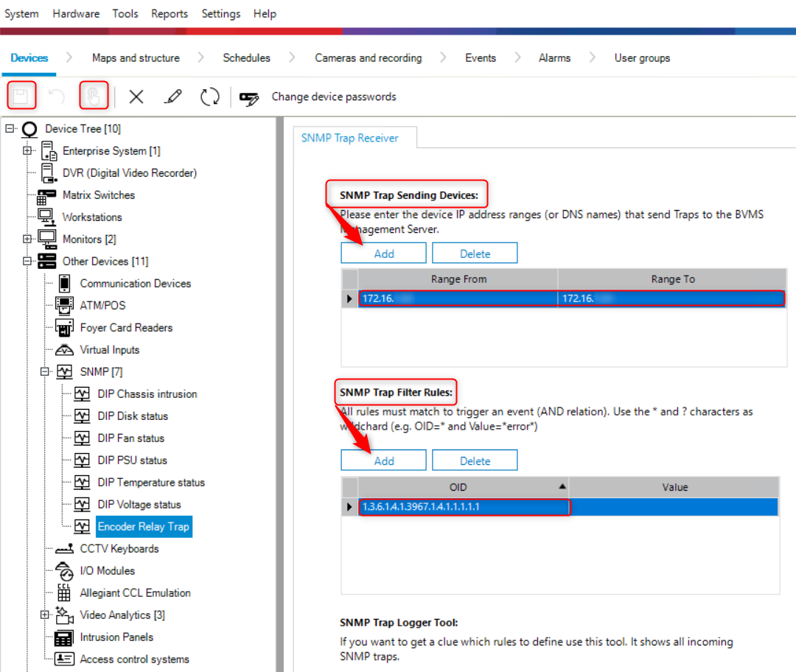Screen dimensions: 796x672
Task: Click the Range From IP address cell
Action: pyautogui.click(x=458, y=298)
